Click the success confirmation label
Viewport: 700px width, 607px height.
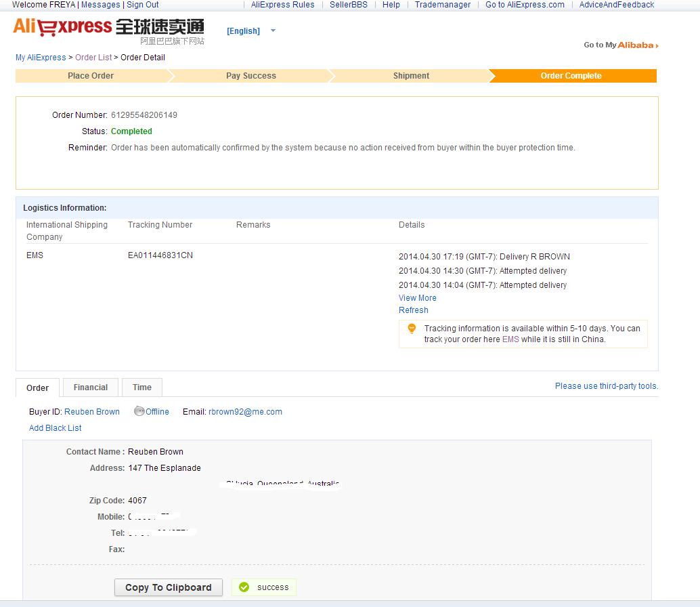pyautogui.click(x=273, y=587)
